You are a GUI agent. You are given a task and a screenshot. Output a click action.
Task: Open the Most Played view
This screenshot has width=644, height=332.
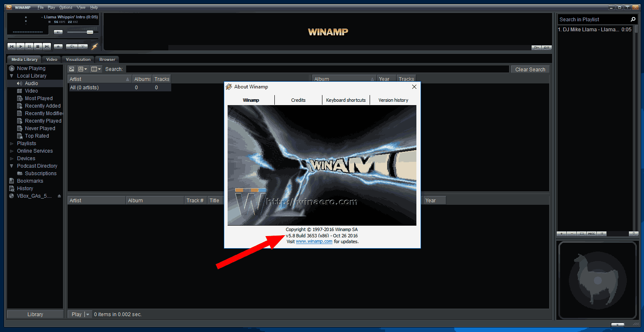click(39, 98)
